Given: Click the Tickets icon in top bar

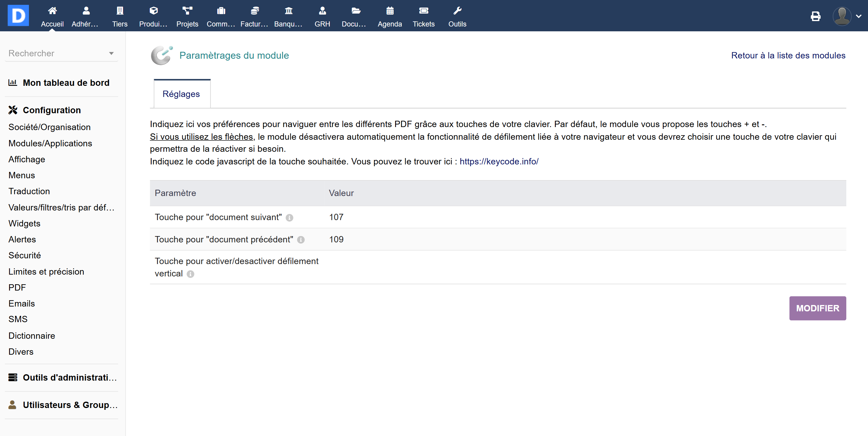Looking at the screenshot, I should pyautogui.click(x=423, y=11).
